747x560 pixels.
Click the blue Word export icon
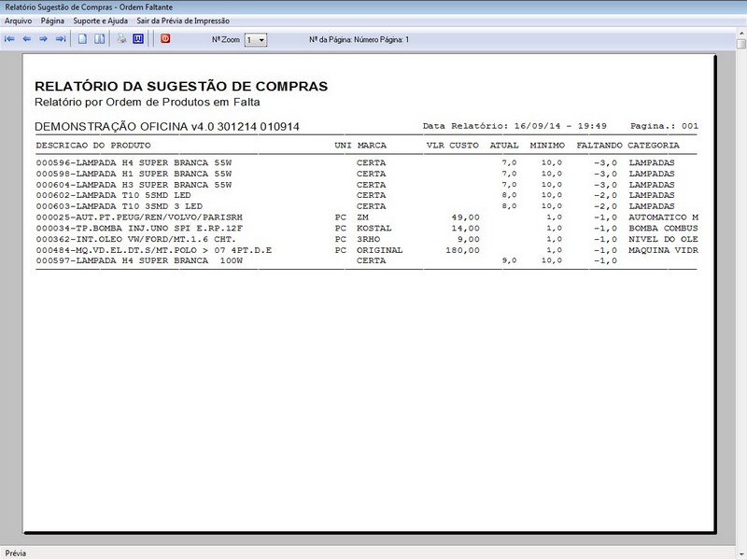click(x=138, y=38)
